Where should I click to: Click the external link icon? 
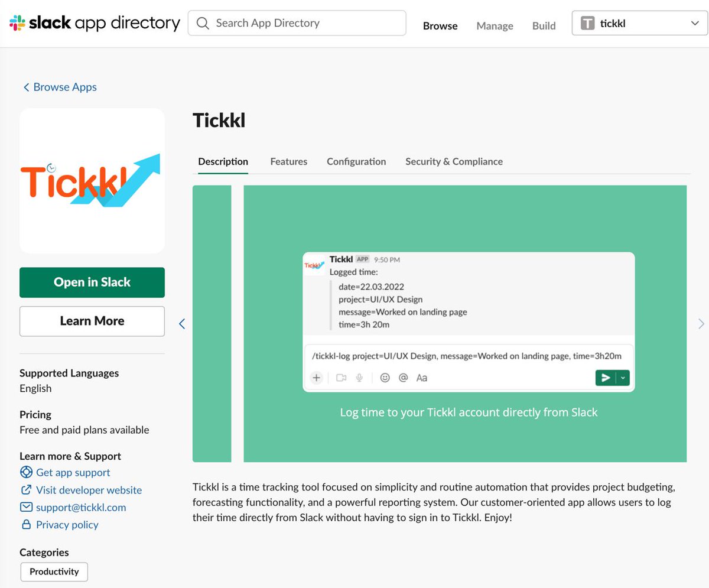(x=26, y=489)
